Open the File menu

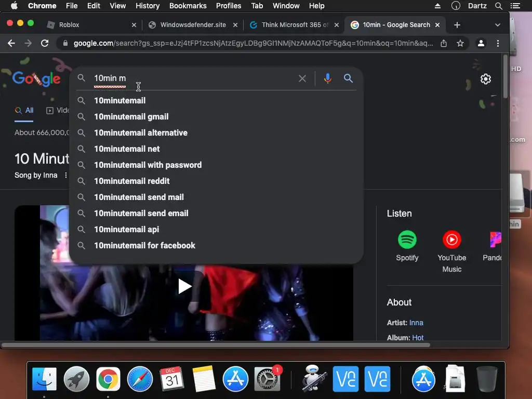pos(72,6)
